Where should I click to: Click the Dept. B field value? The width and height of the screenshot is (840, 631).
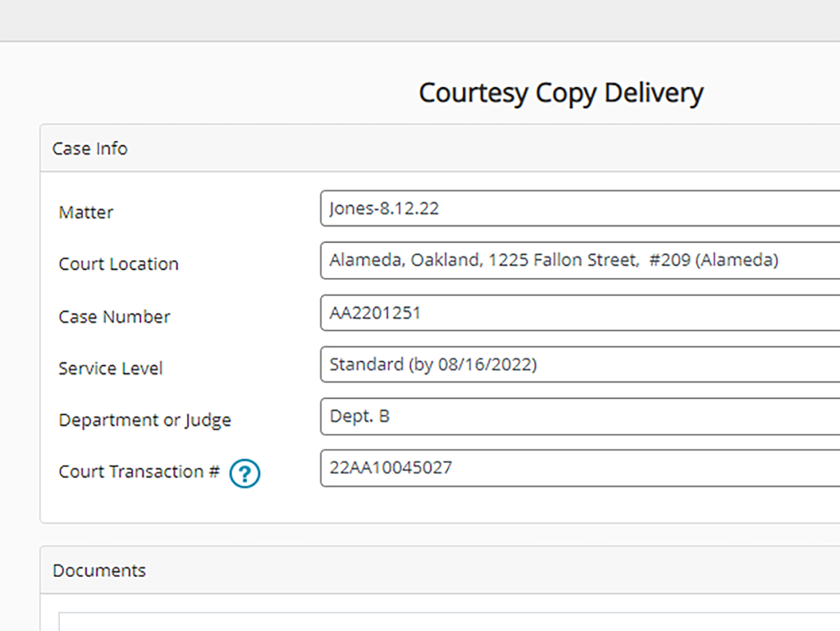[x=359, y=416]
